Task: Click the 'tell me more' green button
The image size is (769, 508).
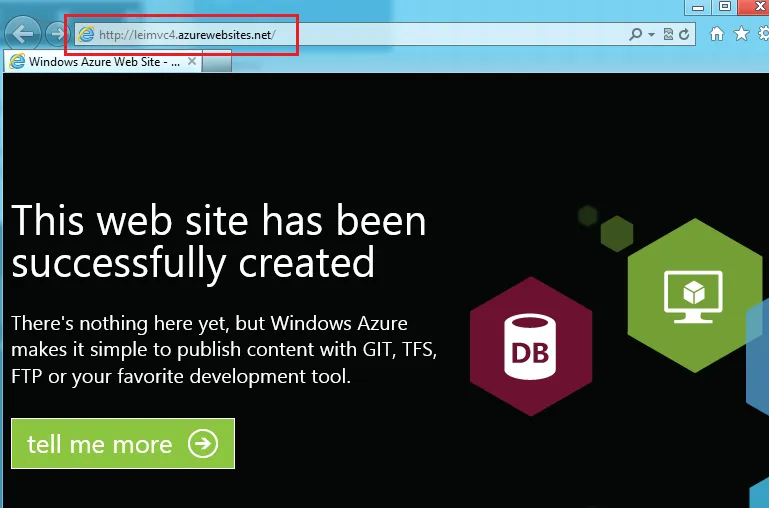Action: pos(123,444)
